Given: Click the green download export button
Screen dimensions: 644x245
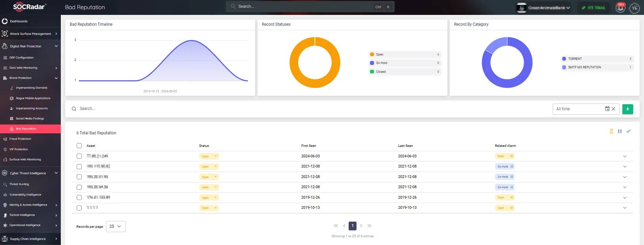Looking at the screenshot, I should coord(628,109).
